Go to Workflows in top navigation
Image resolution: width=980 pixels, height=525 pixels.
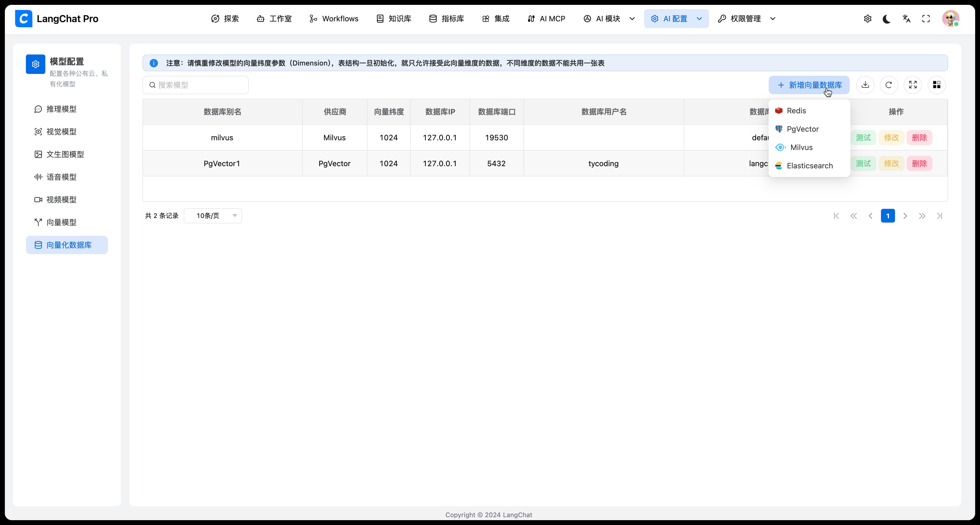tap(334, 19)
